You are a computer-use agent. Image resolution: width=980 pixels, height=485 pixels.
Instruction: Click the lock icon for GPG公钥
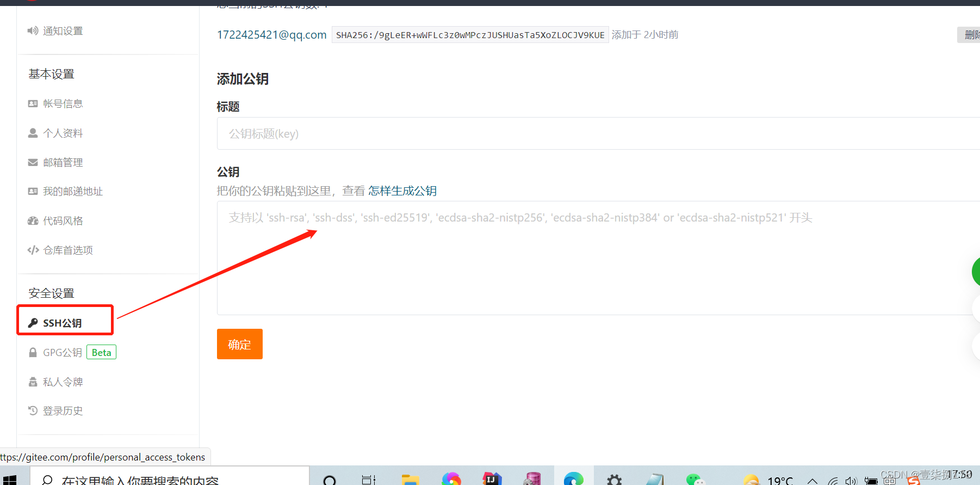point(33,352)
